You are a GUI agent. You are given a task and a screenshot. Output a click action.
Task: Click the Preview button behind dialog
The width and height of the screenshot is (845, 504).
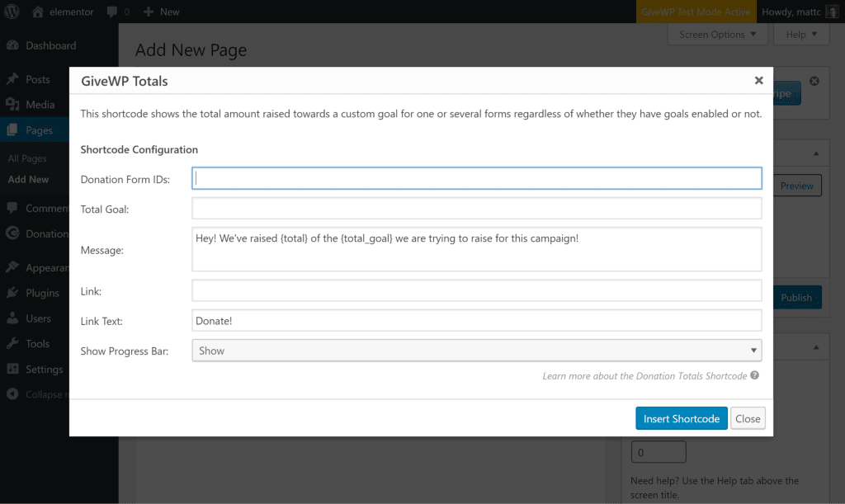pos(797,186)
